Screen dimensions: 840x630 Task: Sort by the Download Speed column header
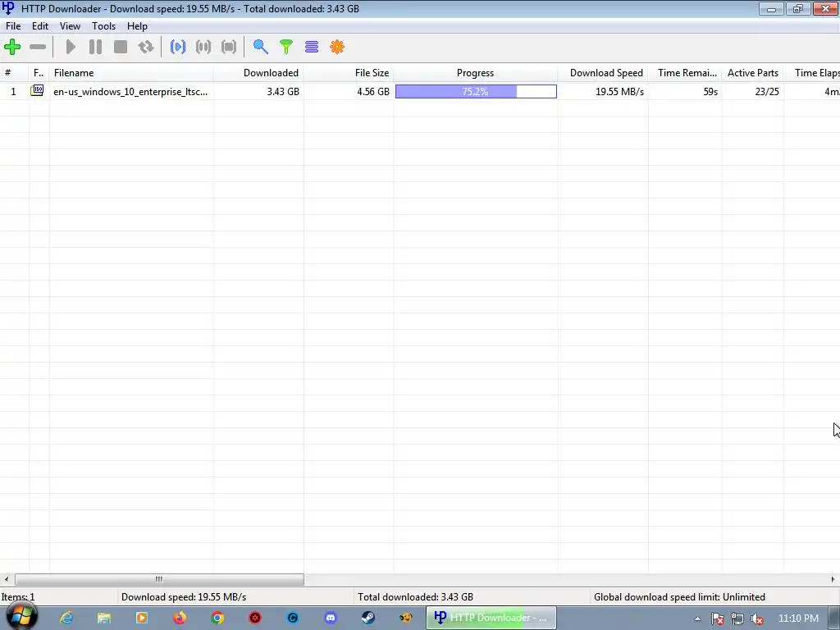[x=603, y=73]
